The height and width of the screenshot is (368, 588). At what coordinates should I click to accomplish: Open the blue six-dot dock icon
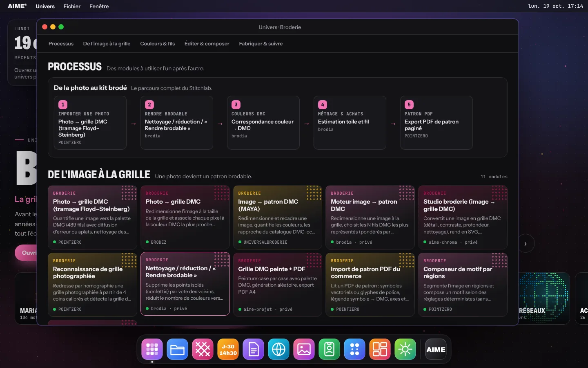click(354, 350)
